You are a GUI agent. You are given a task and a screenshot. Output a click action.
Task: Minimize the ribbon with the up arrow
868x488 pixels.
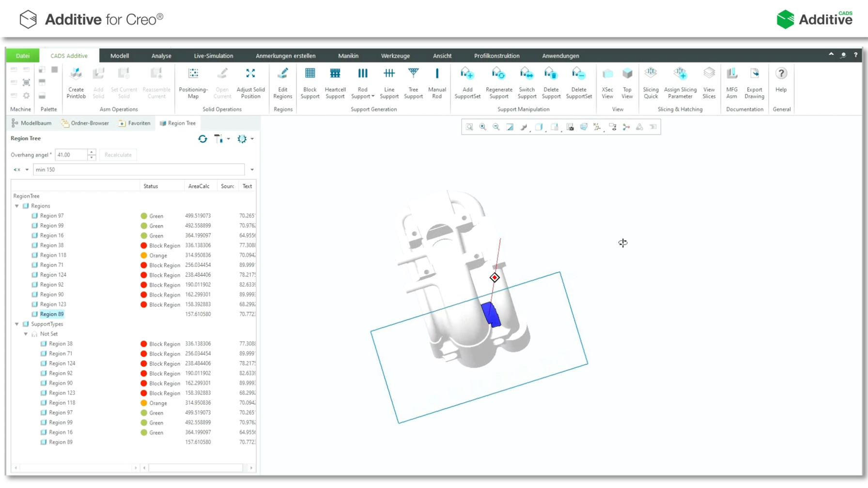(831, 55)
